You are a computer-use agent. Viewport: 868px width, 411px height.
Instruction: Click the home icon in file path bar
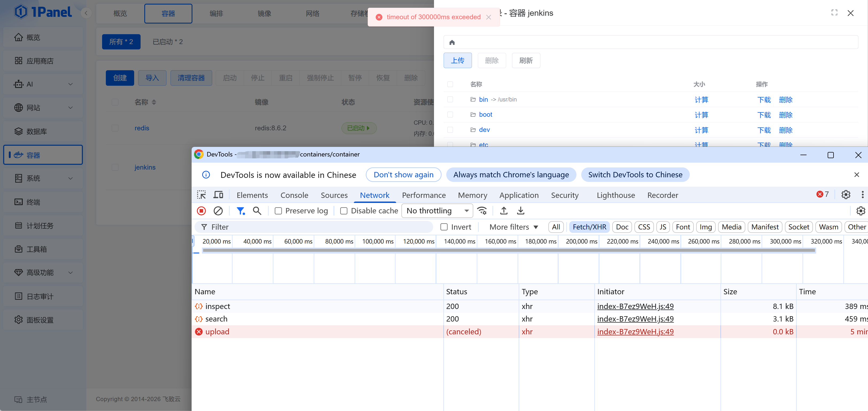(452, 42)
